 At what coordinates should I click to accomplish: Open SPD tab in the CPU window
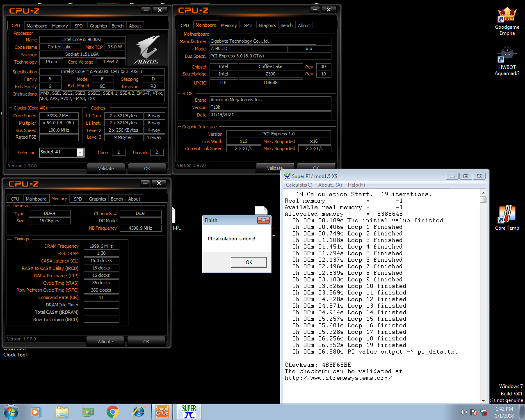click(79, 26)
